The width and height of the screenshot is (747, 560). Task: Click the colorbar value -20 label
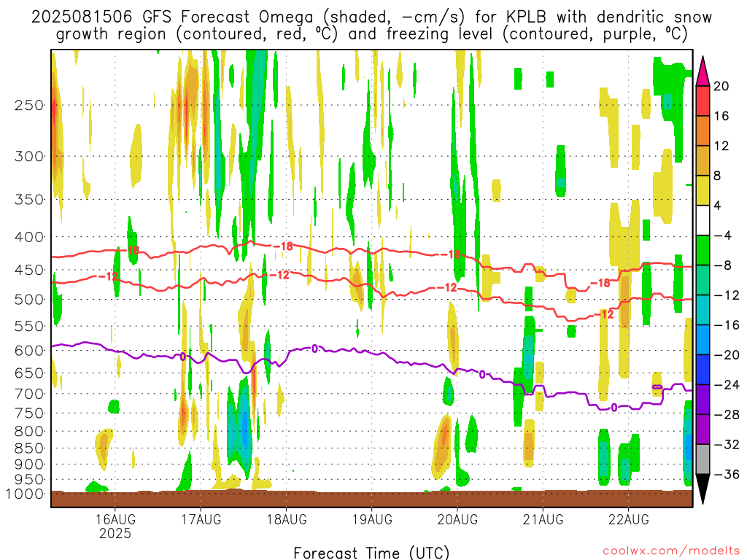(727, 355)
